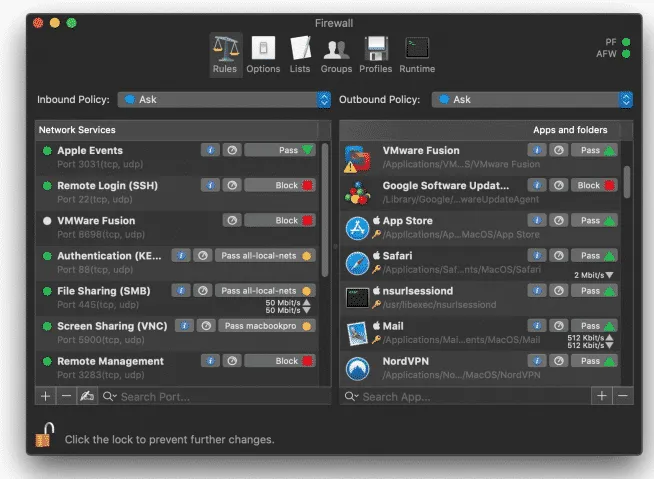Image resolution: width=654 pixels, height=479 pixels.
Task: Open Screen Sharing Pass macbookpro dropdown
Action: tap(267, 326)
